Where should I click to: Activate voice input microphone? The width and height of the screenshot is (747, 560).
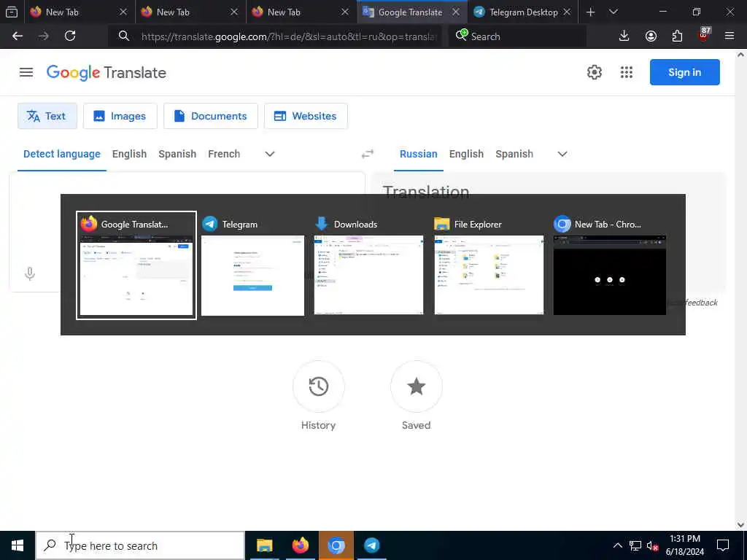(29, 274)
